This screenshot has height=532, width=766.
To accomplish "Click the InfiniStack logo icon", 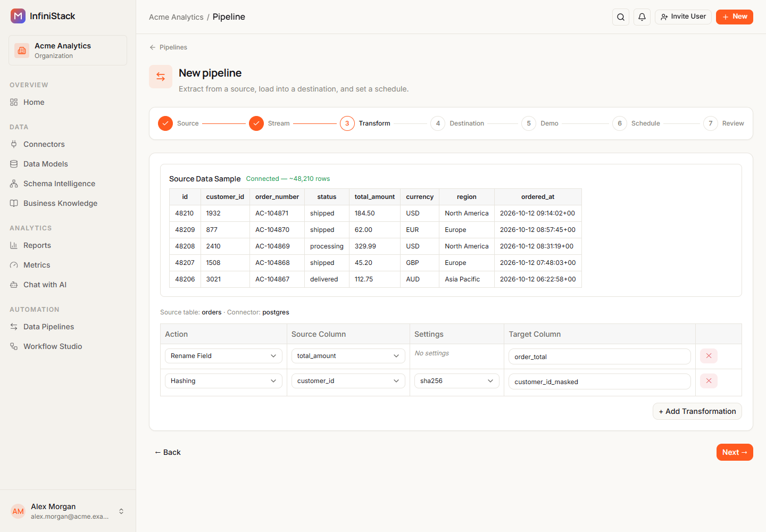I will coord(18,16).
